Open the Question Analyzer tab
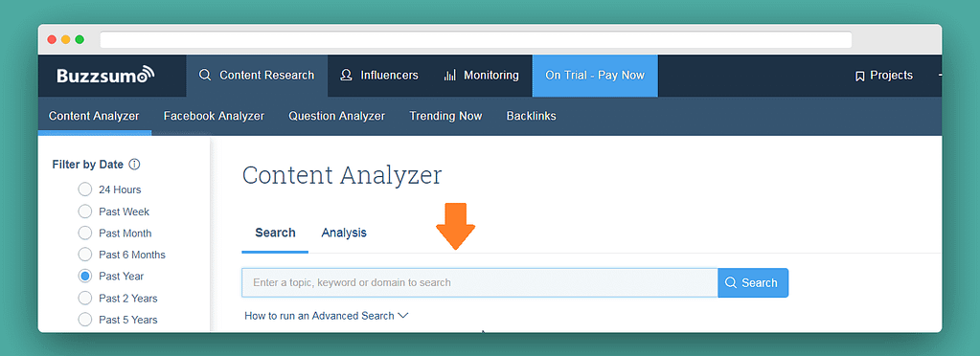This screenshot has width=980, height=356. (337, 116)
